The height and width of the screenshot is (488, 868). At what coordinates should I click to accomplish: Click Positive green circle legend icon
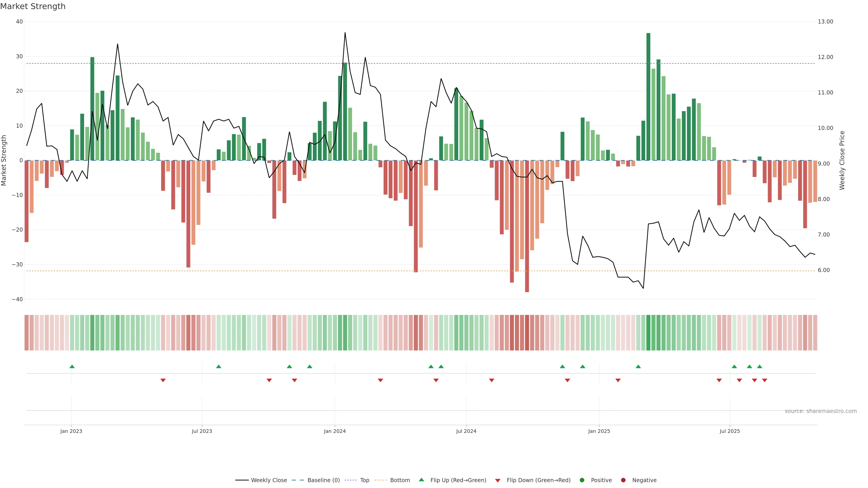pyautogui.click(x=582, y=480)
